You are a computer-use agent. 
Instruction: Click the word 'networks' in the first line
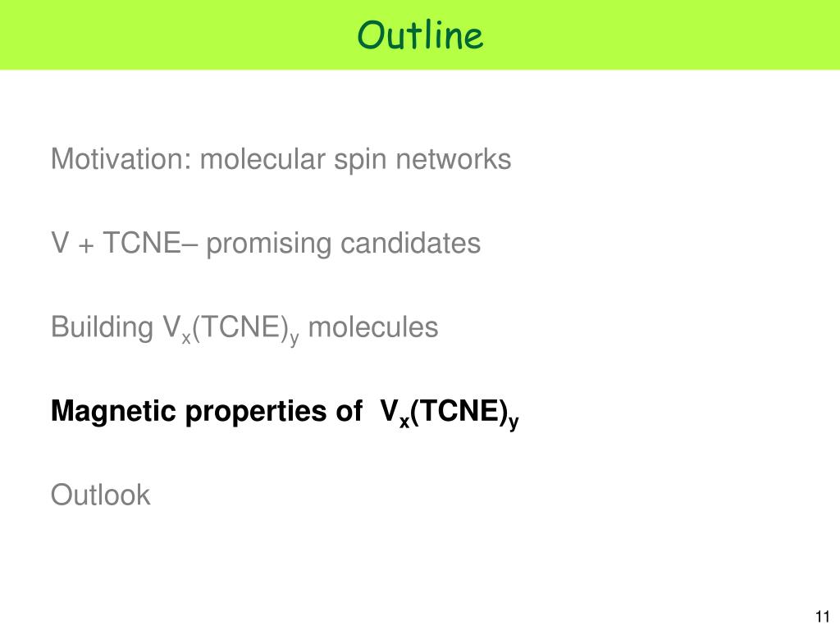pyautogui.click(x=453, y=159)
